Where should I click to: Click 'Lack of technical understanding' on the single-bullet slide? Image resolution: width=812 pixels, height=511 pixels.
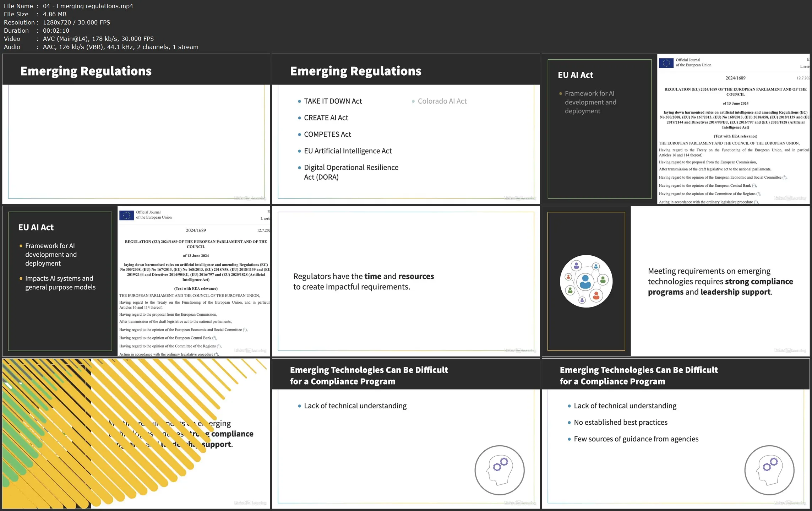click(355, 406)
